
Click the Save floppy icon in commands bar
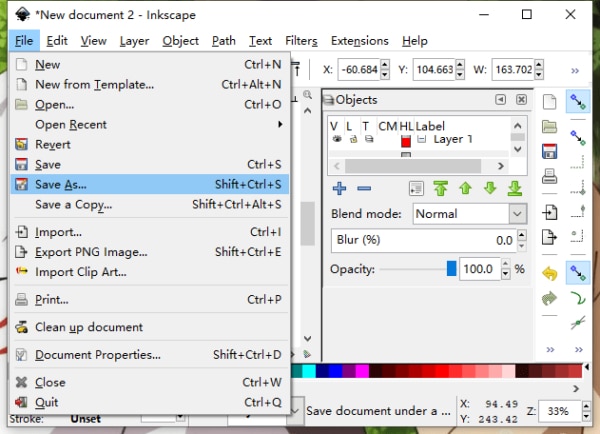coord(549,152)
